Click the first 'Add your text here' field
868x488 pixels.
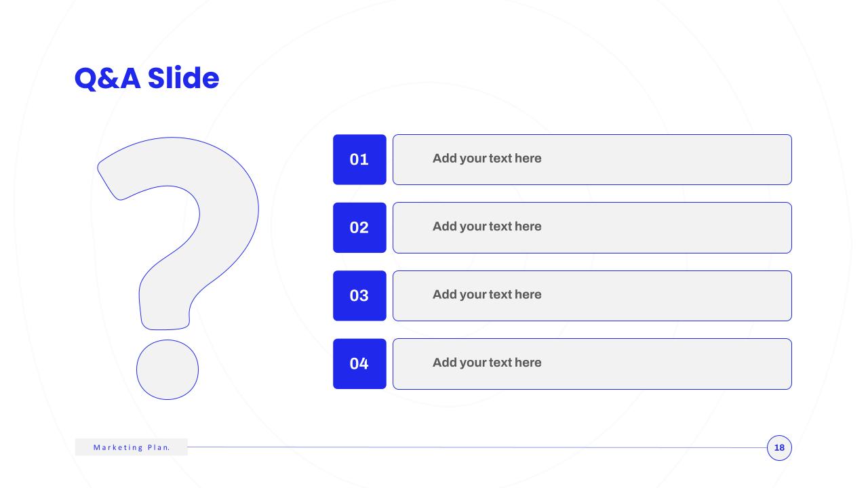point(592,159)
